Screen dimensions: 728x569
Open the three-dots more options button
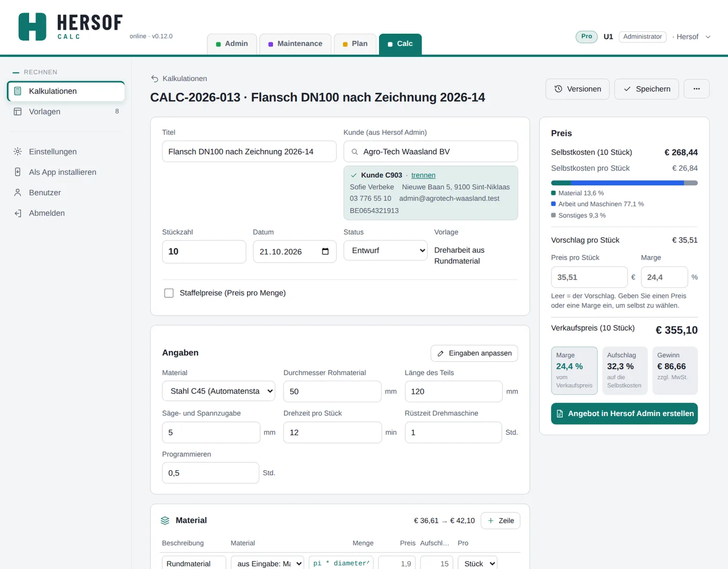tap(696, 89)
